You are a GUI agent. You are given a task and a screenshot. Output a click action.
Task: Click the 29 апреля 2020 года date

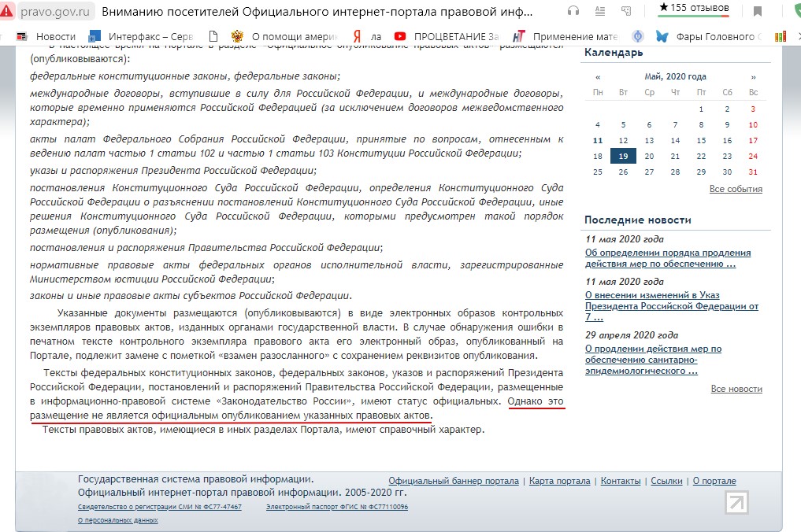[x=632, y=335]
